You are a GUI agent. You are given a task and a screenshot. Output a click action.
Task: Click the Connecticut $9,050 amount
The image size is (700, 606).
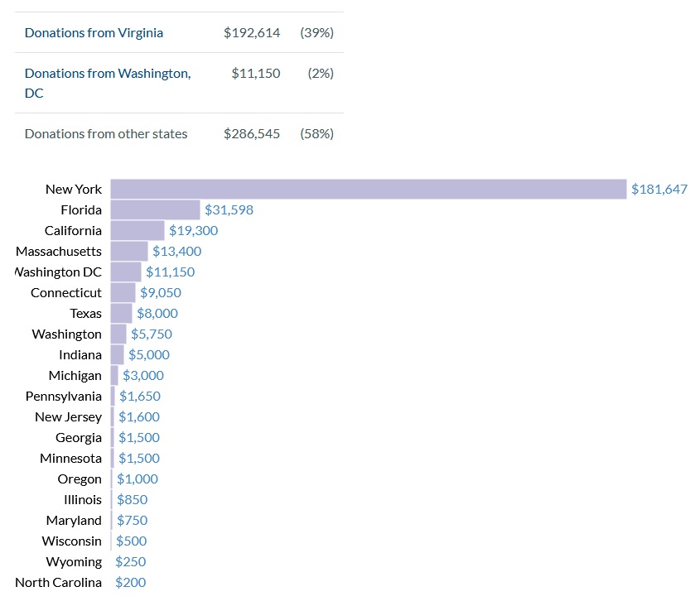click(x=160, y=293)
